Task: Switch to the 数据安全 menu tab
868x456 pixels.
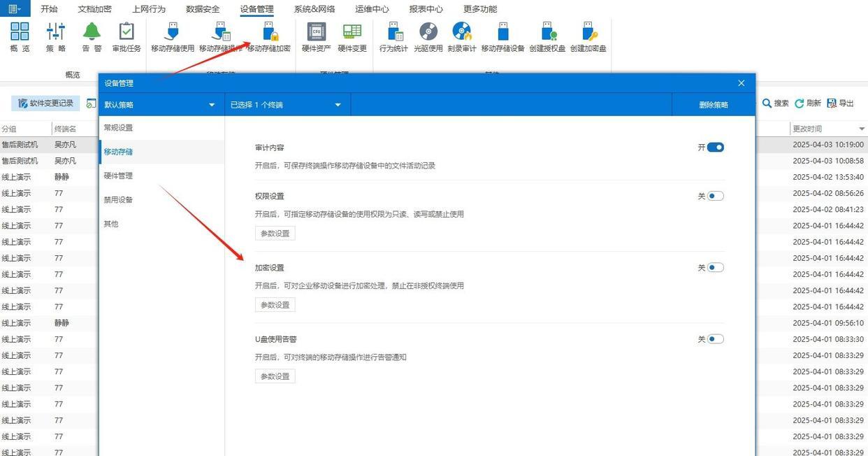Action: point(203,9)
